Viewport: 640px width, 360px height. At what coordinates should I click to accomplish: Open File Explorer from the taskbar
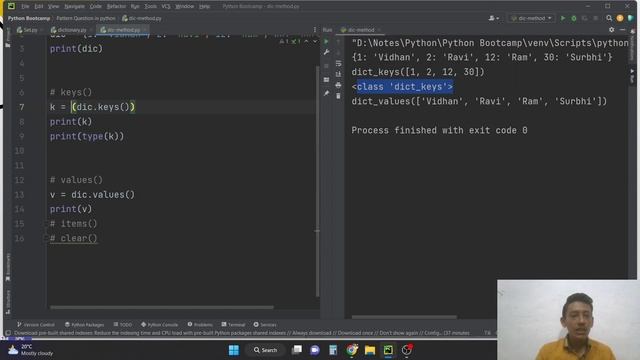pos(370,350)
